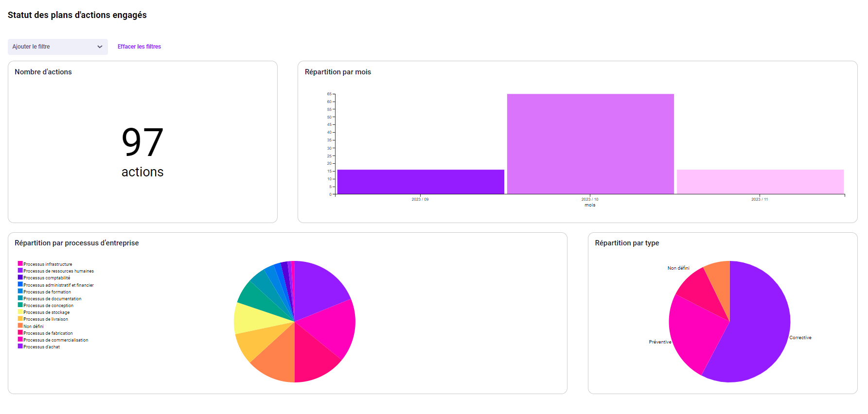This screenshot has width=868, height=414.
Task: Click the 'Processus administratif et financier' legend item
Action: 58,285
